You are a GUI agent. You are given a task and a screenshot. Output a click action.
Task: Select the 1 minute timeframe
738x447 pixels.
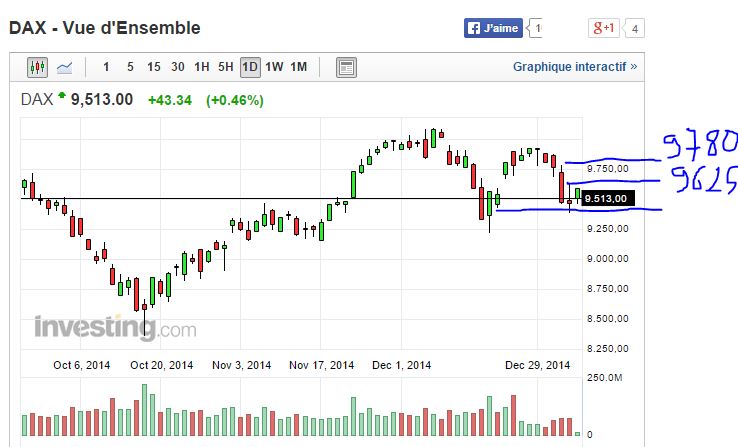pos(106,68)
